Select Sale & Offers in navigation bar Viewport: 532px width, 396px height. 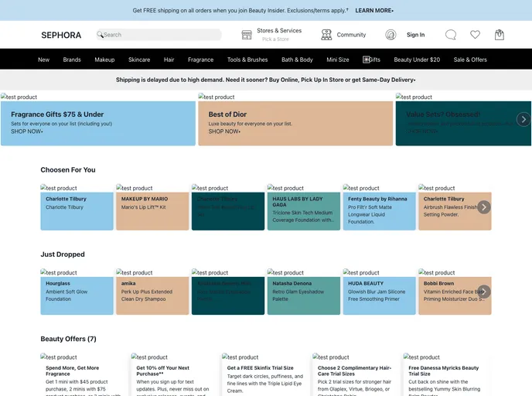coord(470,60)
